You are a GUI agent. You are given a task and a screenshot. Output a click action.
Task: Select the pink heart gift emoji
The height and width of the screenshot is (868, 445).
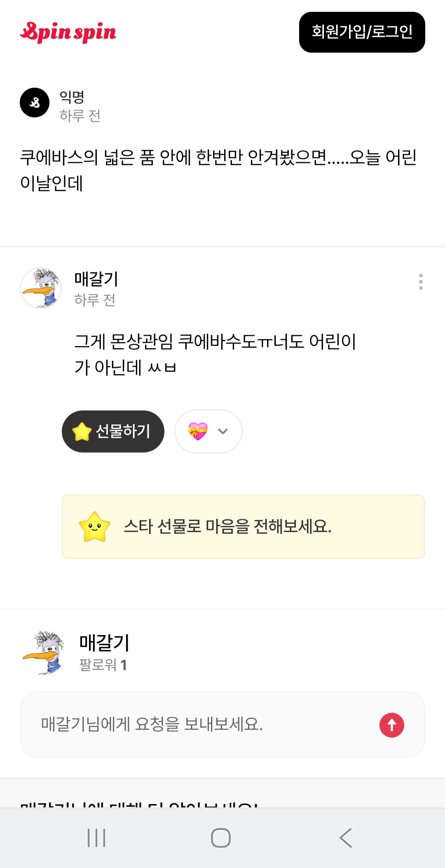[198, 431]
